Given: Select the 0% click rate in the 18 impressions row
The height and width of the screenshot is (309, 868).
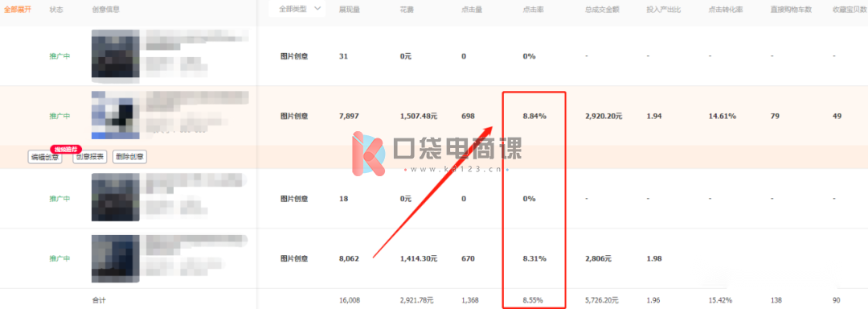Looking at the screenshot, I should point(529,198).
